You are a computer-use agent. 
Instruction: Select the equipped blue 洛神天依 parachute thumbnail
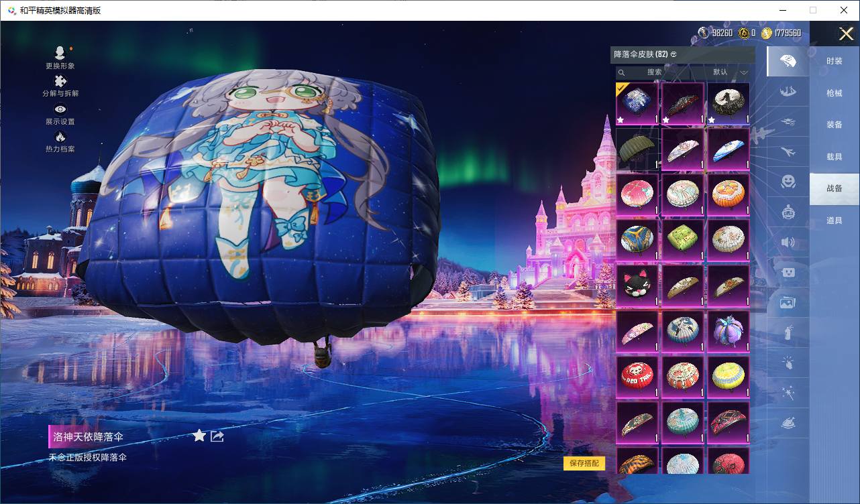(x=637, y=104)
